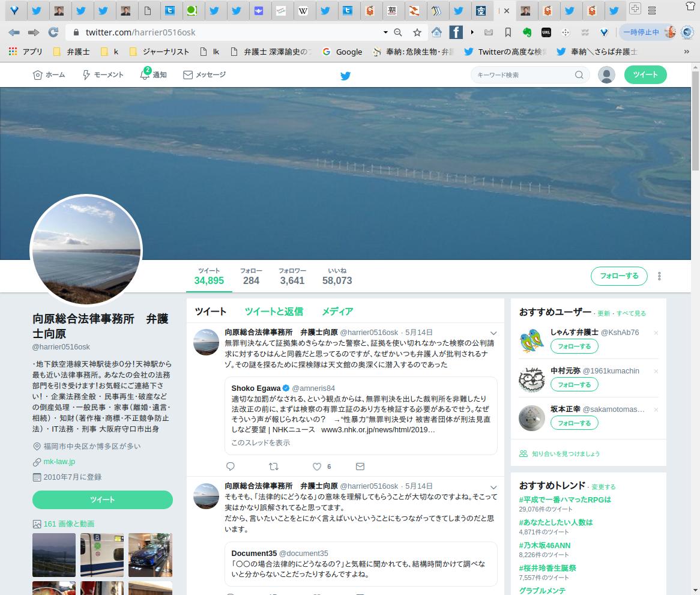
Task: Click the home extension icon in toolbar
Action: [x=436, y=32]
